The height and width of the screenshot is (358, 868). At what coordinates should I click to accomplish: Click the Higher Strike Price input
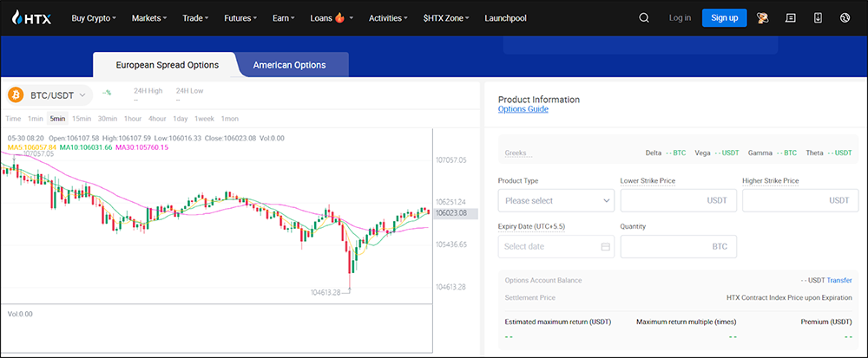(x=800, y=200)
